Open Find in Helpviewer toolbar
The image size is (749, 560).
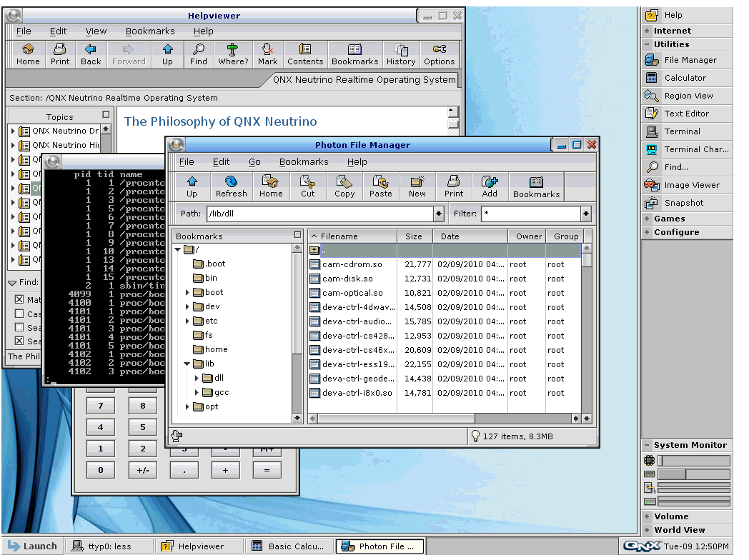tap(199, 54)
